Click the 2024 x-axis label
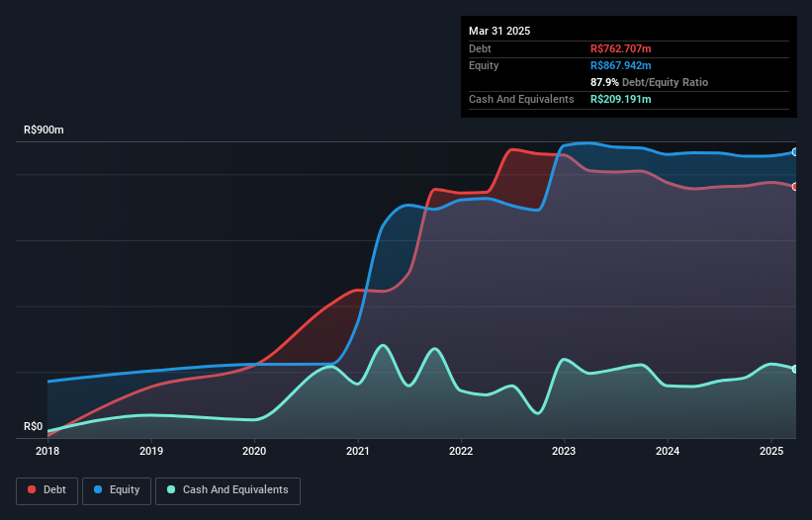Viewport: 812px width, 520px height. coord(668,451)
